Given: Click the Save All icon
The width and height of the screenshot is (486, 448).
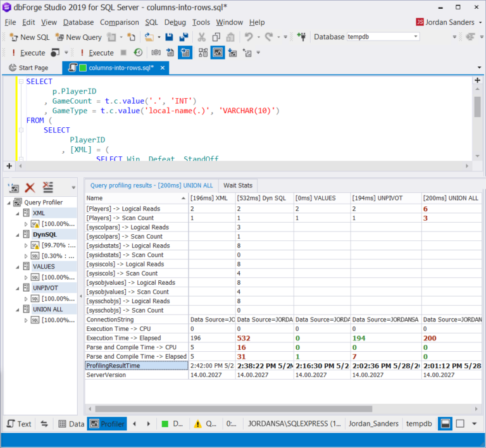Looking at the screenshot, I should [x=184, y=37].
